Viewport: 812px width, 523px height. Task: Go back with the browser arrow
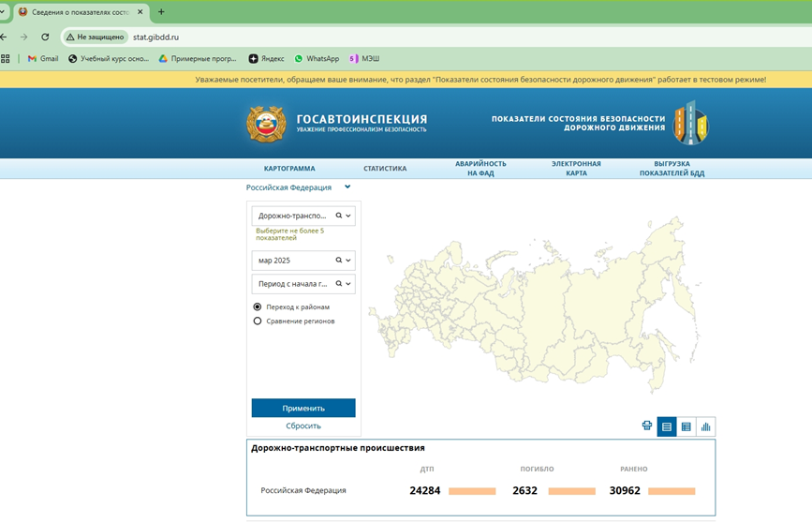(x=4, y=37)
